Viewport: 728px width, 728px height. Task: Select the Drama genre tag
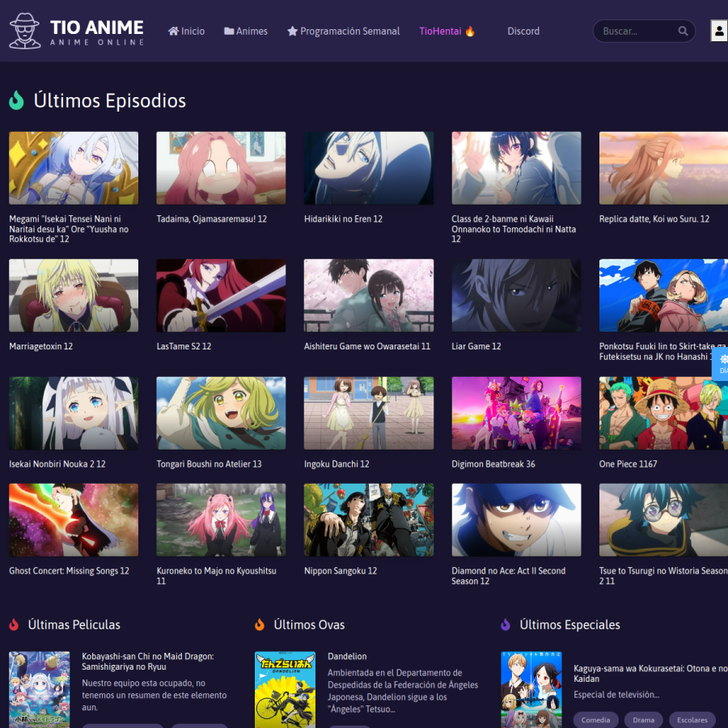click(x=644, y=720)
